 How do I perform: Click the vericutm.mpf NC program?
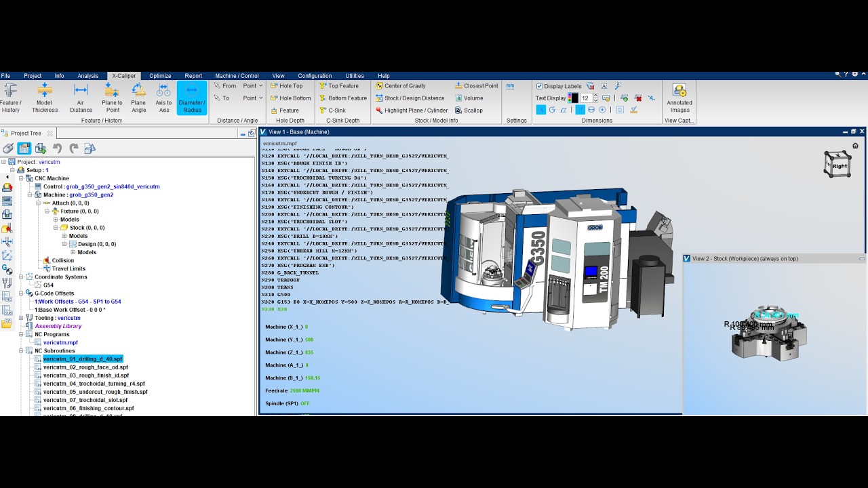(x=60, y=342)
